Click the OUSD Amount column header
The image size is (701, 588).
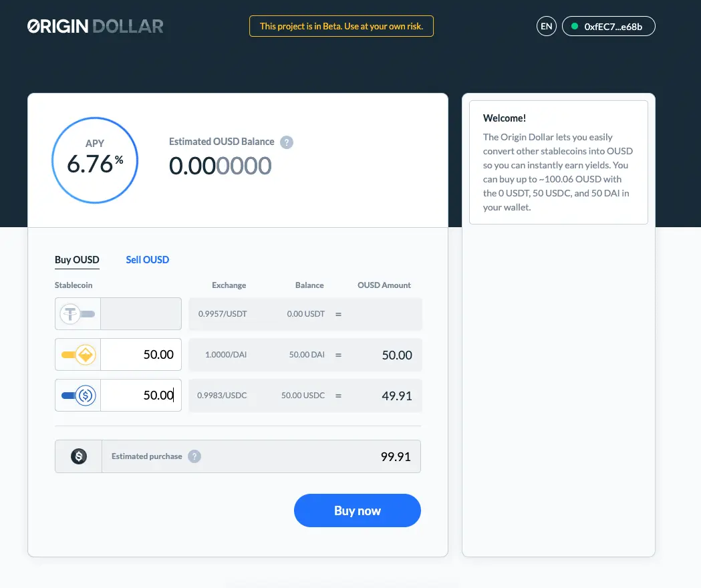click(x=384, y=285)
